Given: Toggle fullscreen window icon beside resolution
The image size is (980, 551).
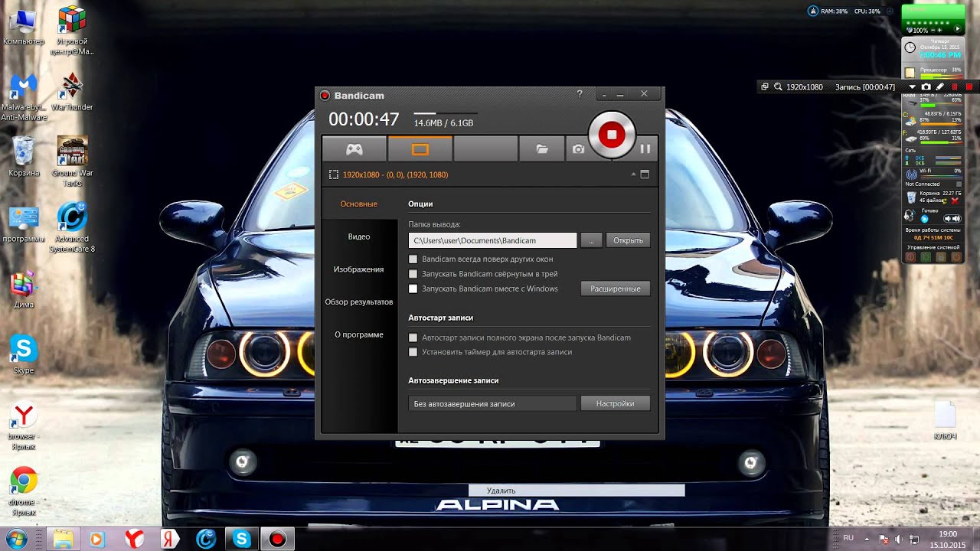Looking at the screenshot, I should pyautogui.click(x=645, y=174).
